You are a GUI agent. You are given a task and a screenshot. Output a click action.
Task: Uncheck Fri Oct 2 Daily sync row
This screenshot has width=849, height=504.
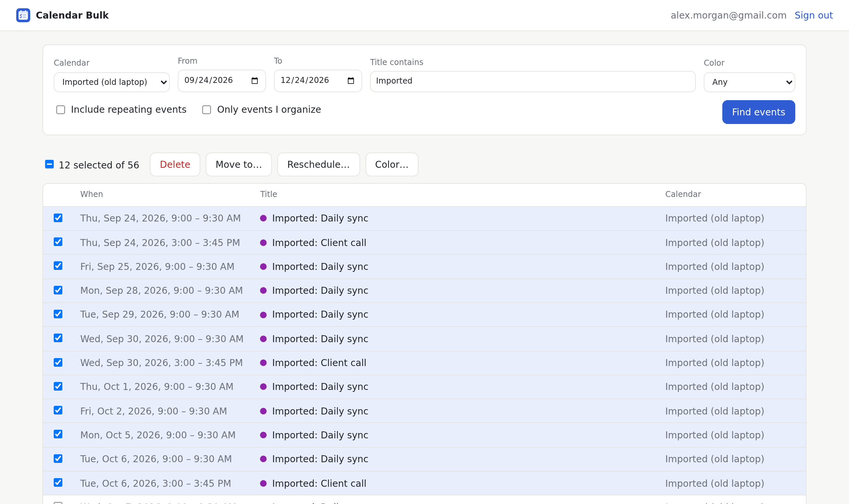58,410
